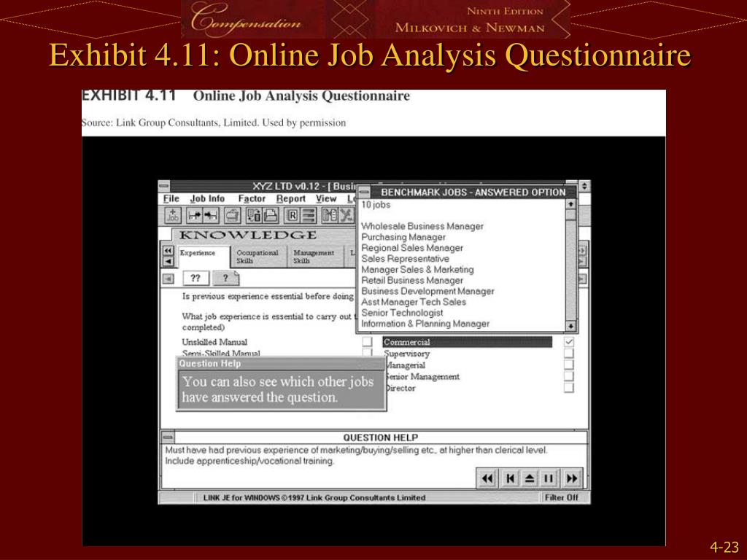Select Information & Planning Manager in the list
This screenshot has width=747, height=560.
pyautogui.click(x=425, y=324)
